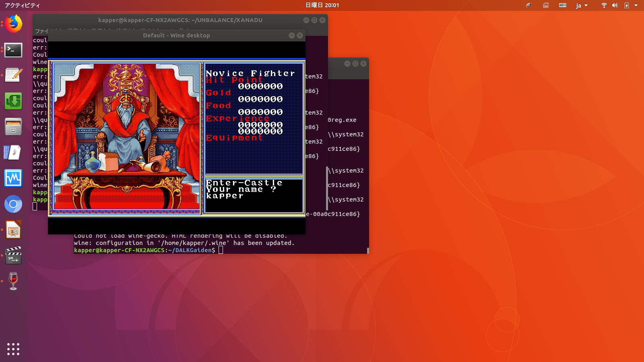Maximize the XANADU terminal window

[x=314, y=20]
